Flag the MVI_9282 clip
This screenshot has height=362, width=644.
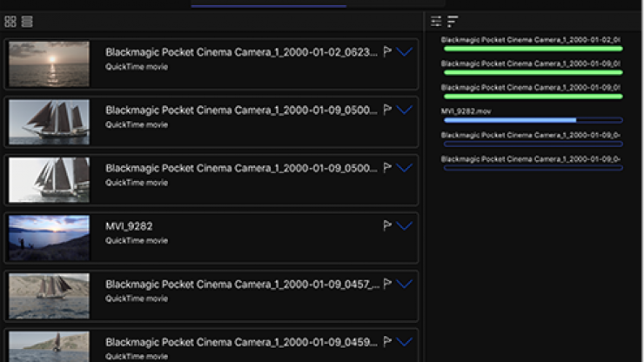tap(387, 226)
